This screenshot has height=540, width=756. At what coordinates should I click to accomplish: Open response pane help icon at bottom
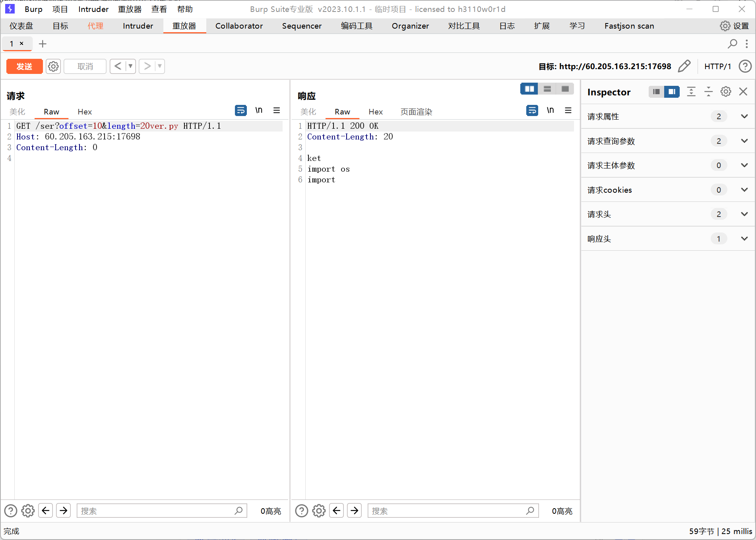coord(302,511)
